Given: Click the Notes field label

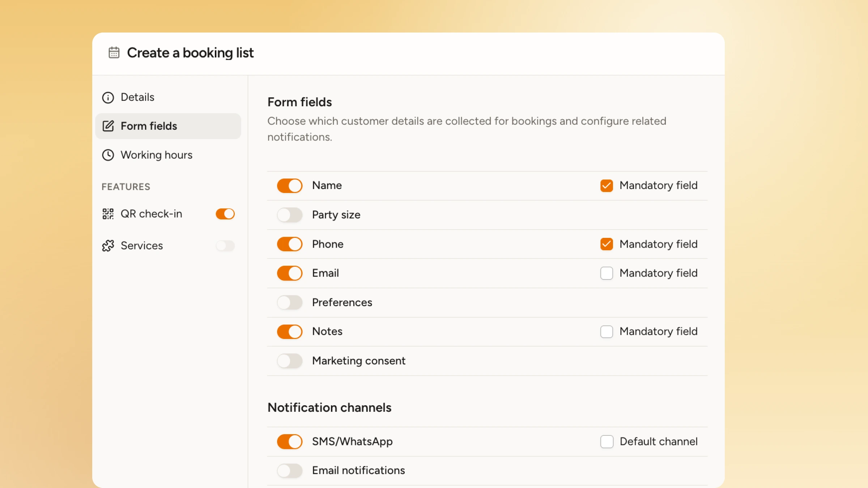Looking at the screenshot, I should [327, 331].
